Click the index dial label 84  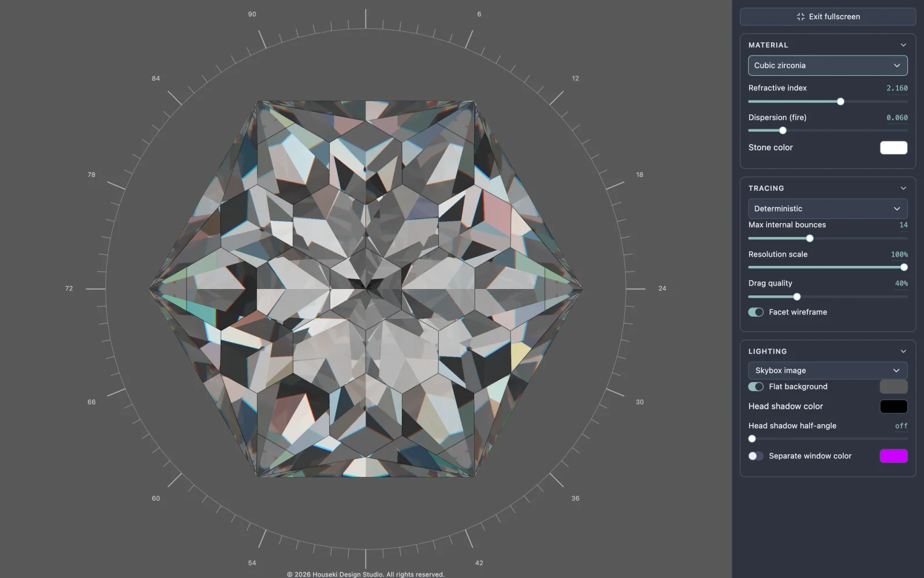[156, 79]
